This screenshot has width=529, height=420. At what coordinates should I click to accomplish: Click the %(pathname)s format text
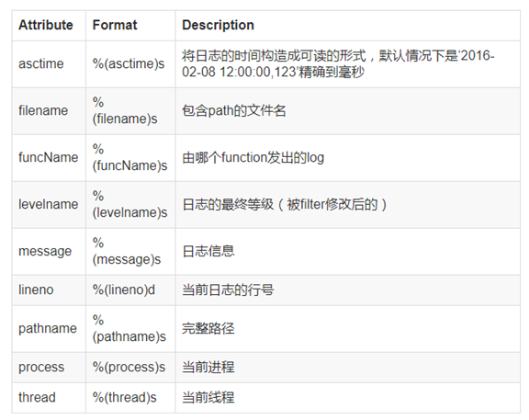tap(129, 328)
